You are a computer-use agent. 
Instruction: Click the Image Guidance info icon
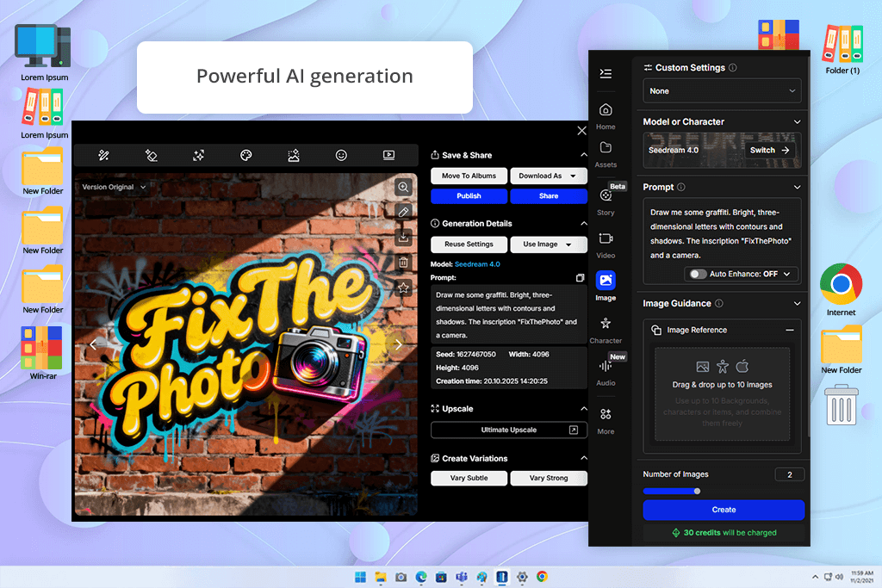(719, 304)
